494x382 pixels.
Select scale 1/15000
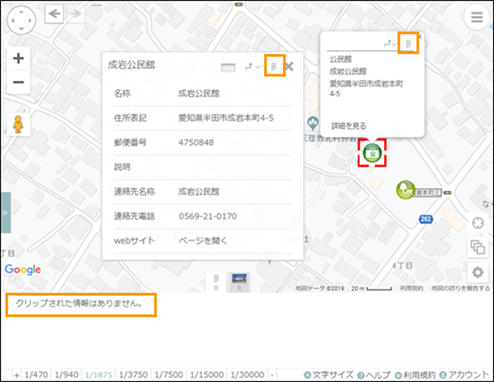[x=207, y=375]
